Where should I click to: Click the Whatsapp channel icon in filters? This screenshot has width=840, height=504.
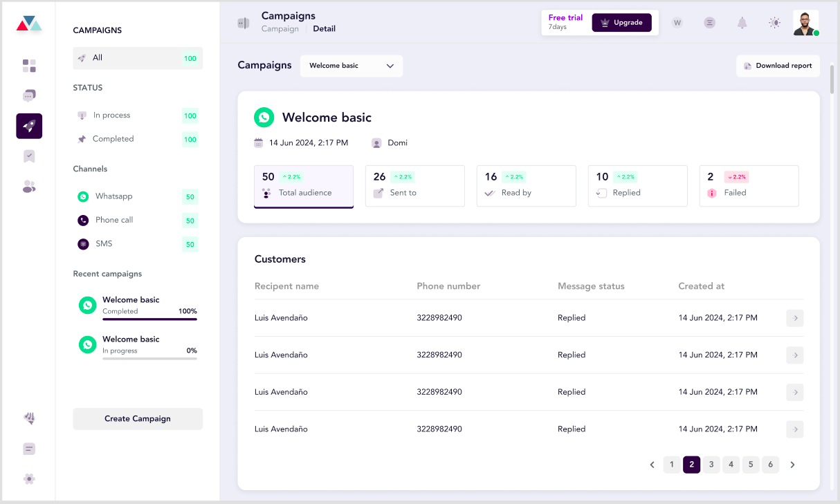pos(83,197)
